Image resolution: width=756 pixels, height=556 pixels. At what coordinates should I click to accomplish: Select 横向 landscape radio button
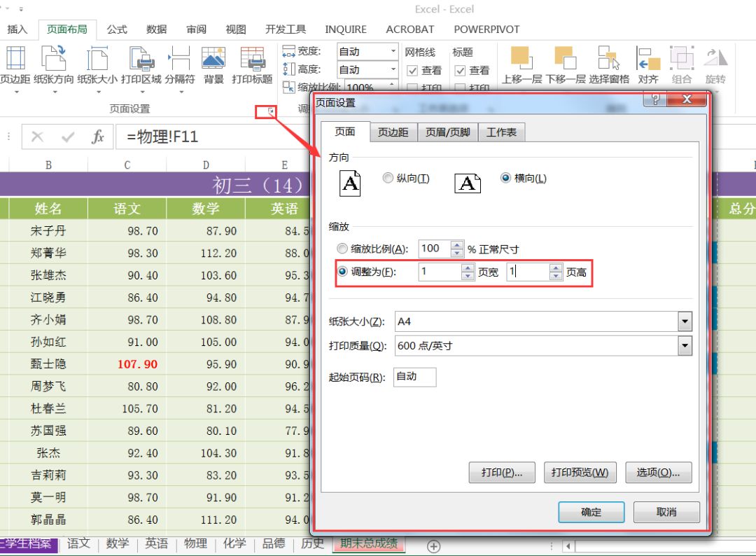505,178
